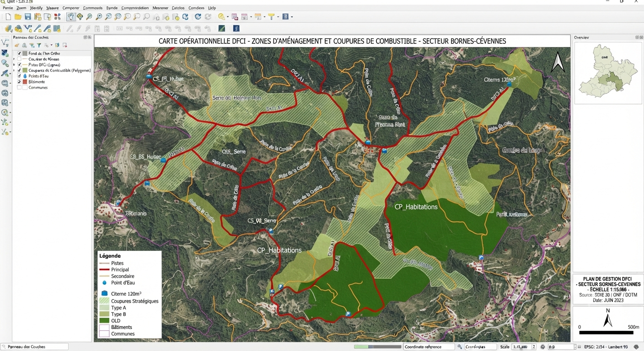Click the messages icon at status bar end
Image resolution: width=644 pixels, height=351 pixels.
[x=636, y=347]
